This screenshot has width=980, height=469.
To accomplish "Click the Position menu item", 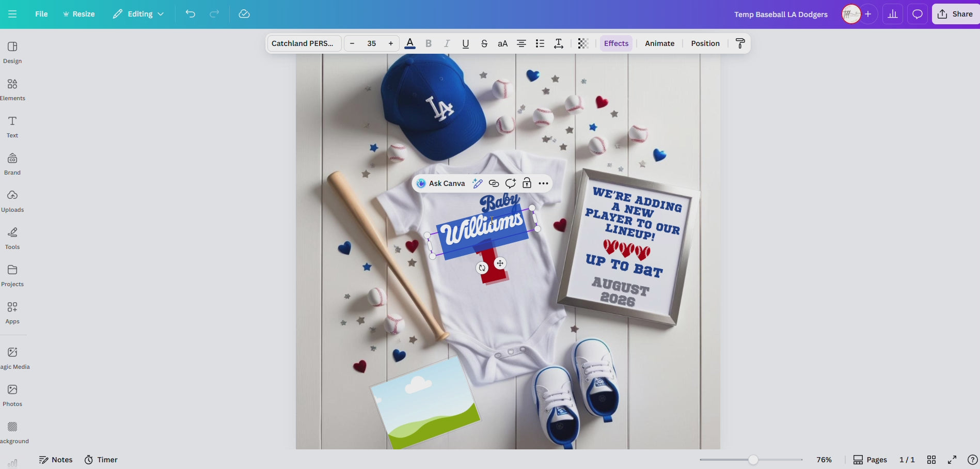I will [x=705, y=43].
